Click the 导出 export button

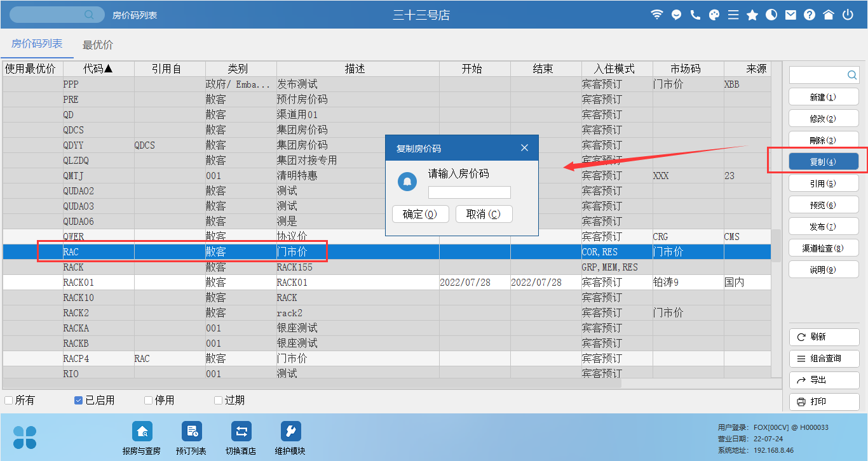point(824,380)
